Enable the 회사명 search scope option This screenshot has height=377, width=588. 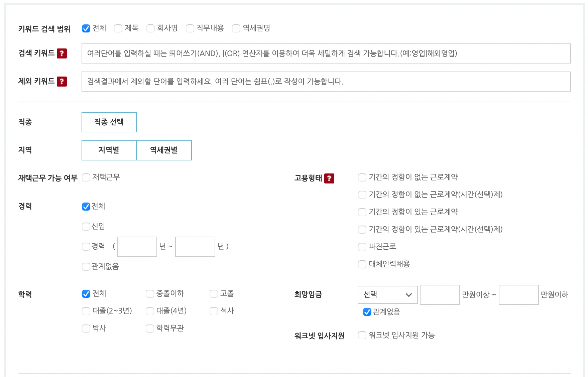[x=150, y=28]
